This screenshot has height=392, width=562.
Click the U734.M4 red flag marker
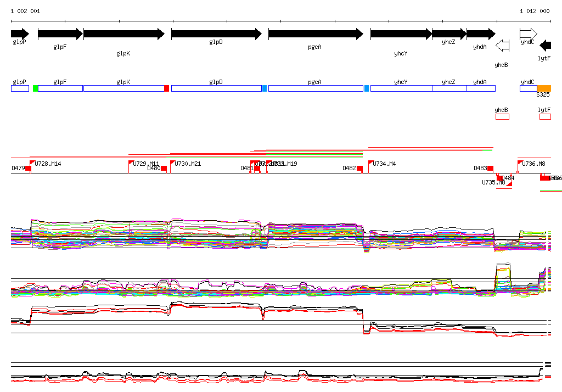point(371,163)
